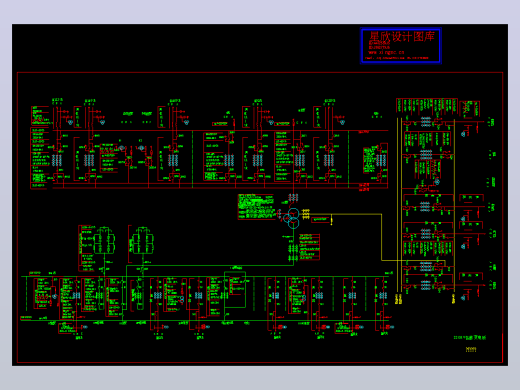Select the cyan three-winding transformer symbol
This screenshot has width=520, height=390.
tap(291, 217)
